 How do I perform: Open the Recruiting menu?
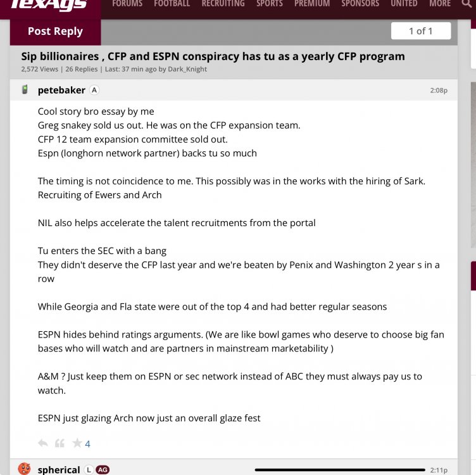[223, 4]
